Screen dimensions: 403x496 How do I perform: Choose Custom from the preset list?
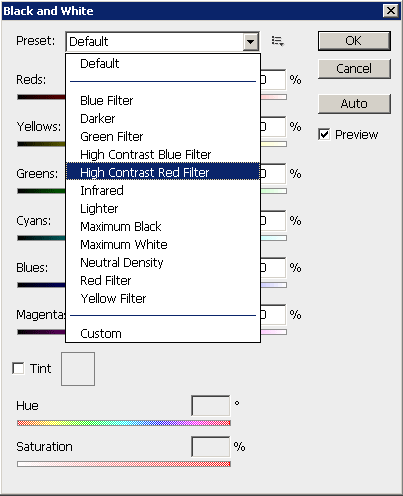coord(163,333)
